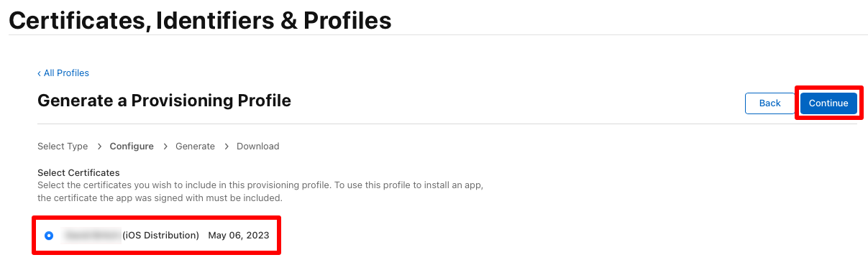The height and width of the screenshot is (260, 868).
Task: Click the blurred certificate owner name
Action: click(x=92, y=236)
